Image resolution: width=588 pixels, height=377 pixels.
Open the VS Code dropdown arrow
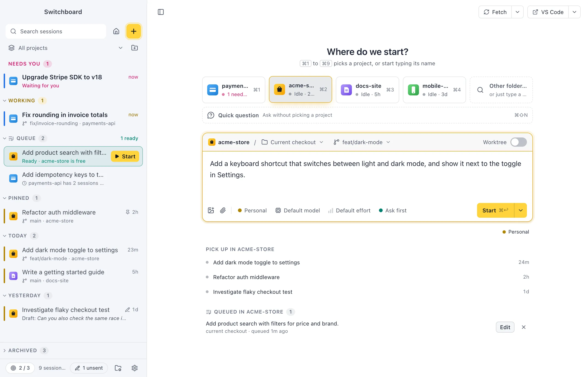(x=574, y=12)
